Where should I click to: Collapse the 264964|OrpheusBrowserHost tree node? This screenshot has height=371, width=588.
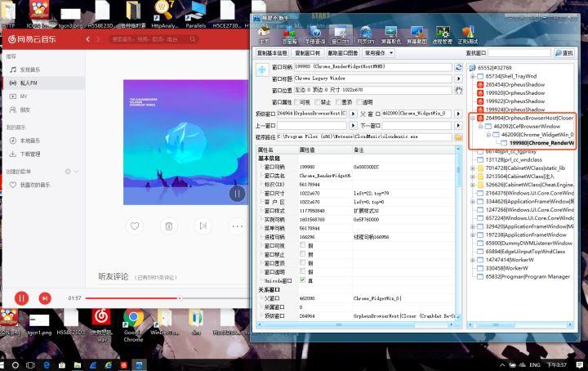(473, 118)
